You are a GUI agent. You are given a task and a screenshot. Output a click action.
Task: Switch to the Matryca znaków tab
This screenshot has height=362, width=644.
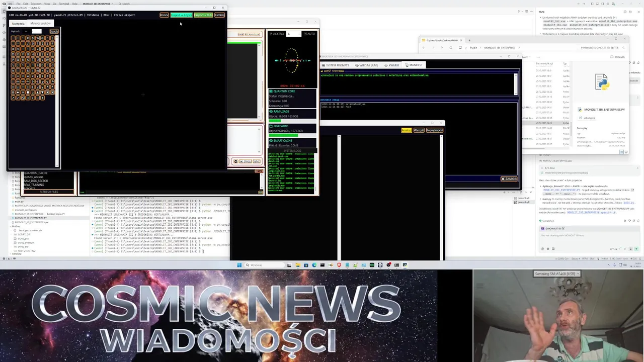coord(40,24)
